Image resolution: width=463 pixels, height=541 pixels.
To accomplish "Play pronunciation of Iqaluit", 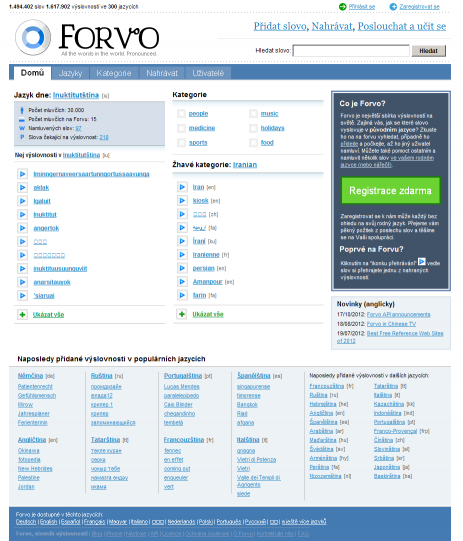I will coord(22,201).
